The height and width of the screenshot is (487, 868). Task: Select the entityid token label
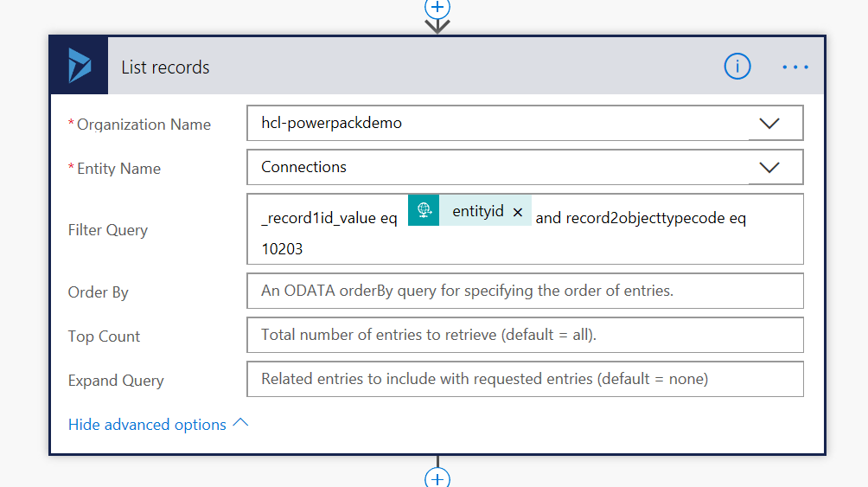click(477, 211)
